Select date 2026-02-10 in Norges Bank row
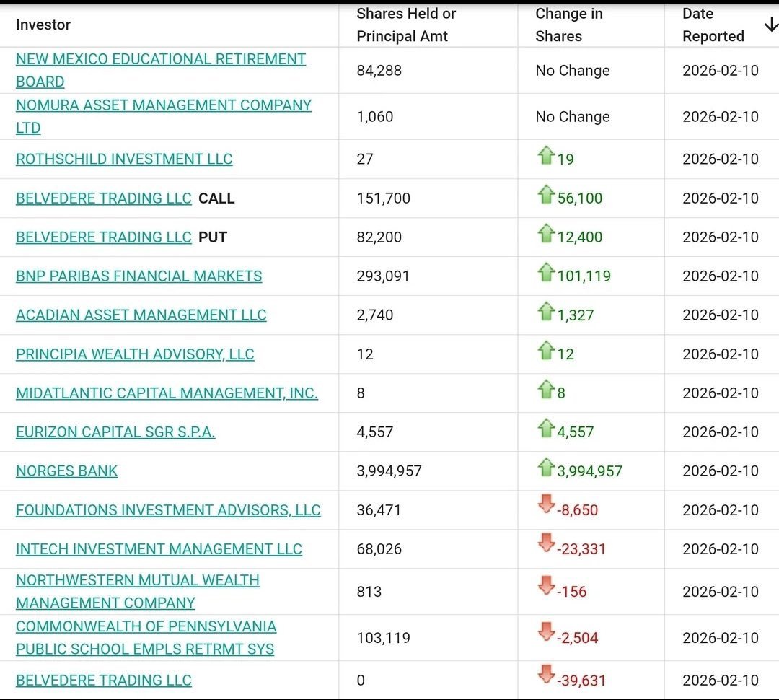Screen dimensions: 779x700 click(721, 471)
